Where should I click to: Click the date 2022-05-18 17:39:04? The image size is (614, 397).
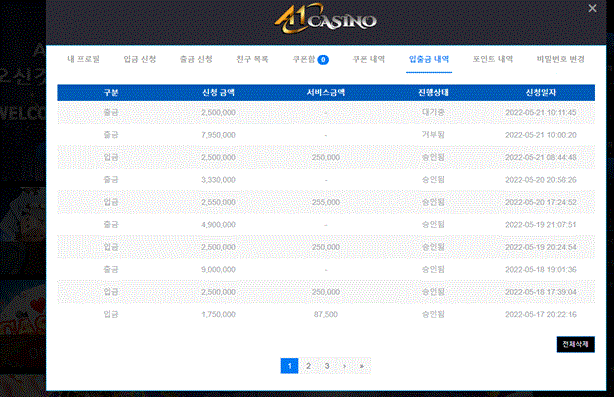coord(541,292)
